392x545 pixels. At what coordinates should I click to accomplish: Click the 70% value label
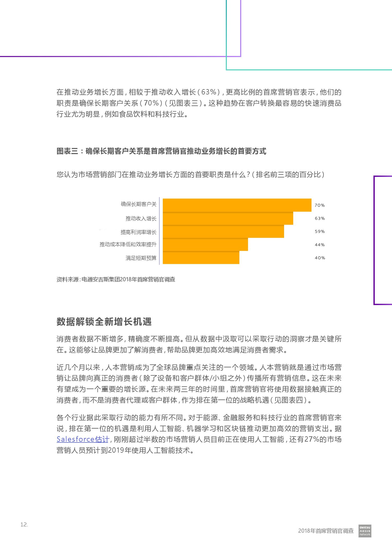pyautogui.click(x=319, y=205)
